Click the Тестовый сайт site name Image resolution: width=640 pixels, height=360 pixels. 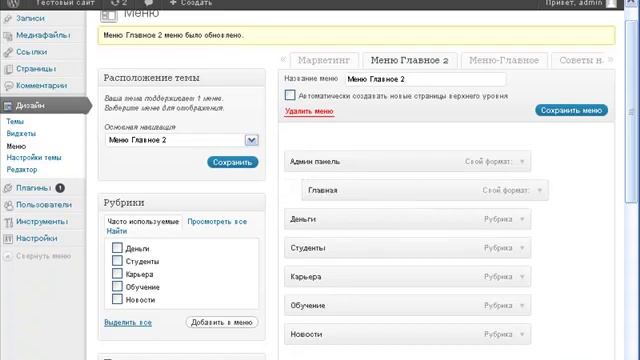point(66,3)
